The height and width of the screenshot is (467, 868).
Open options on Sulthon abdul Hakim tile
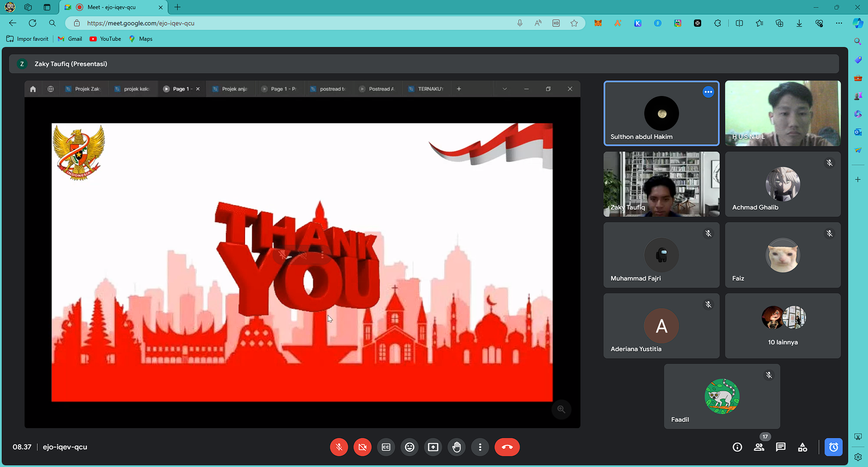coord(708,92)
